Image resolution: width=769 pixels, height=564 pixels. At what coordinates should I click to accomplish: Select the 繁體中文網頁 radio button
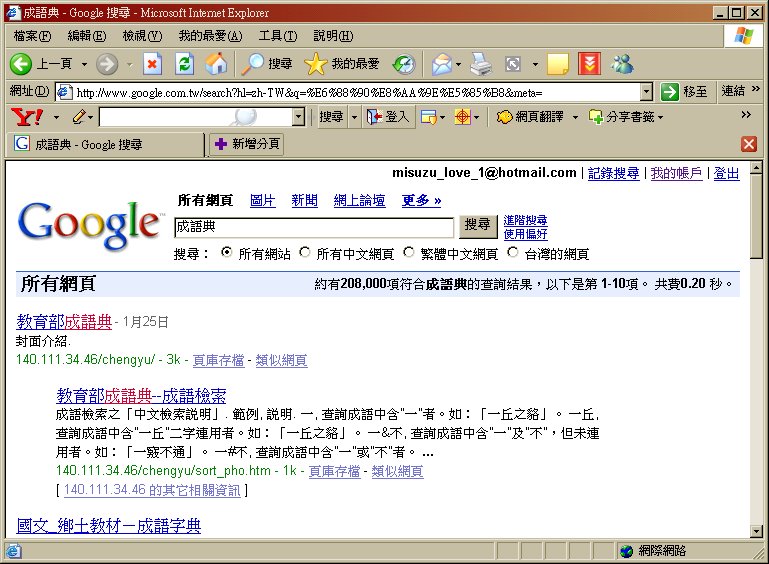point(409,252)
